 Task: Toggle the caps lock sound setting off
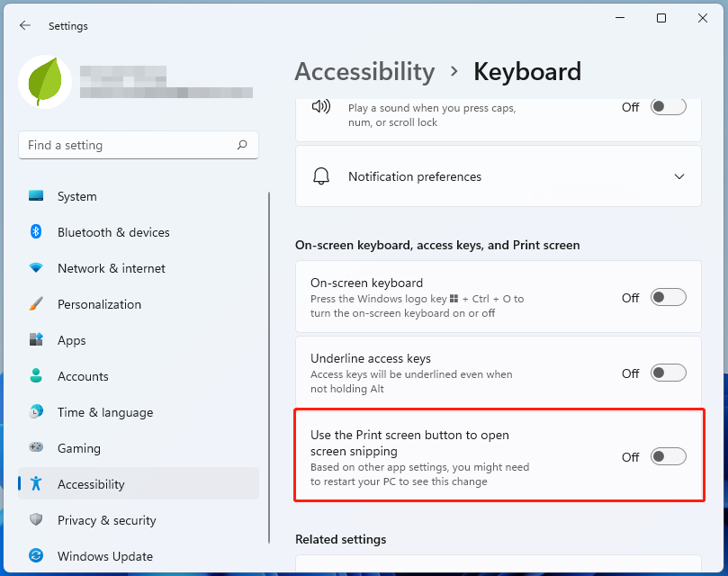point(668,106)
